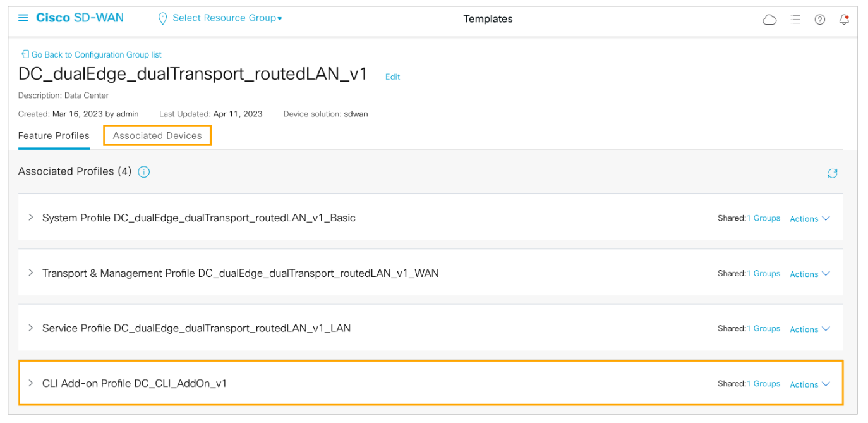Open Actions dropdown for CLI Add-on Profile
Image resolution: width=868 pixels, height=423 pixels.
point(809,384)
